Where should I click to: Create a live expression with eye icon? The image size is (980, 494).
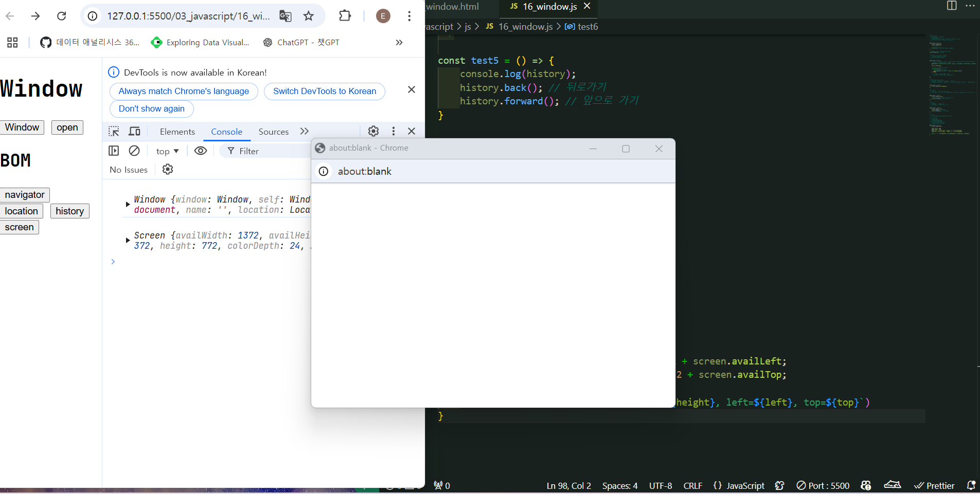[201, 151]
